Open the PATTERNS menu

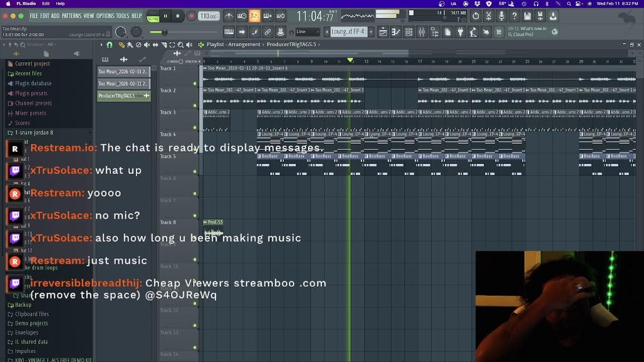point(71,16)
